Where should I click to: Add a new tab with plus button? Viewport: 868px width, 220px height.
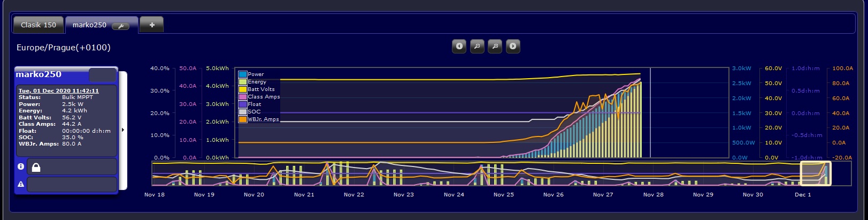tap(152, 25)
